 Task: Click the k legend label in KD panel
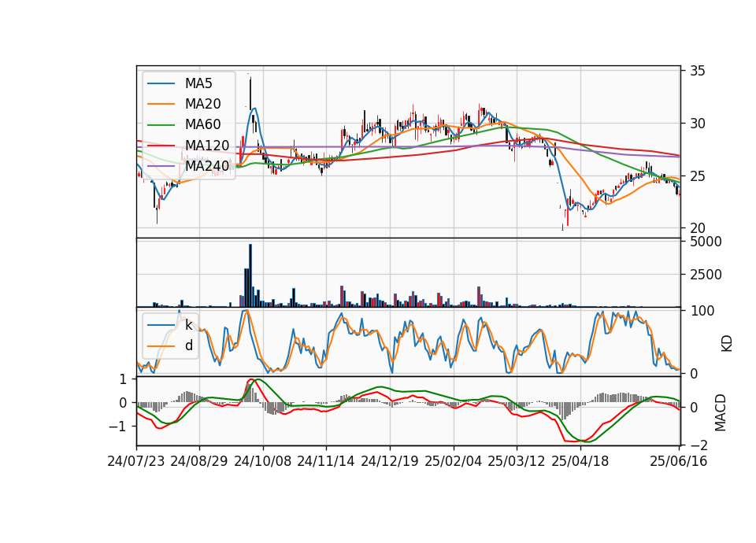pyautogui.click(x=189, y=325)
